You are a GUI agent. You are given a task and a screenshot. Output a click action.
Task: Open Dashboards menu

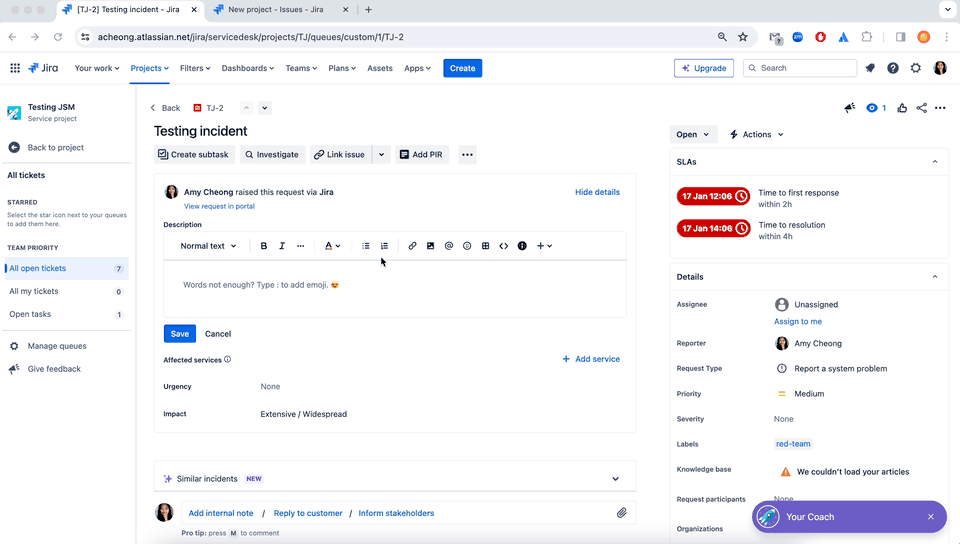click(x=247, y=68)
